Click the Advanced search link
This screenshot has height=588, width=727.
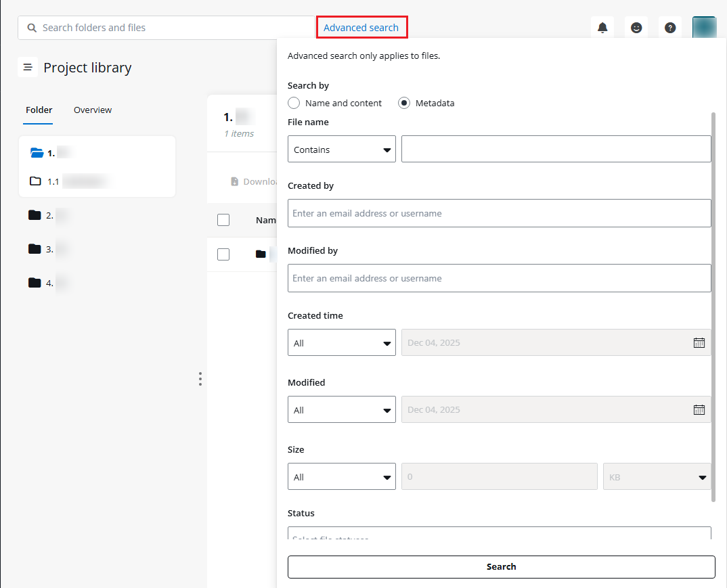(361, 28)
